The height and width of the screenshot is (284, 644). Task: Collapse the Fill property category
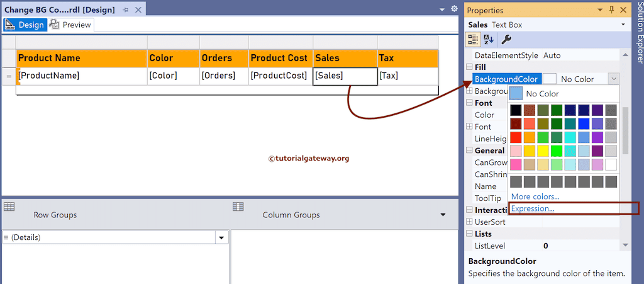[469, 67]
